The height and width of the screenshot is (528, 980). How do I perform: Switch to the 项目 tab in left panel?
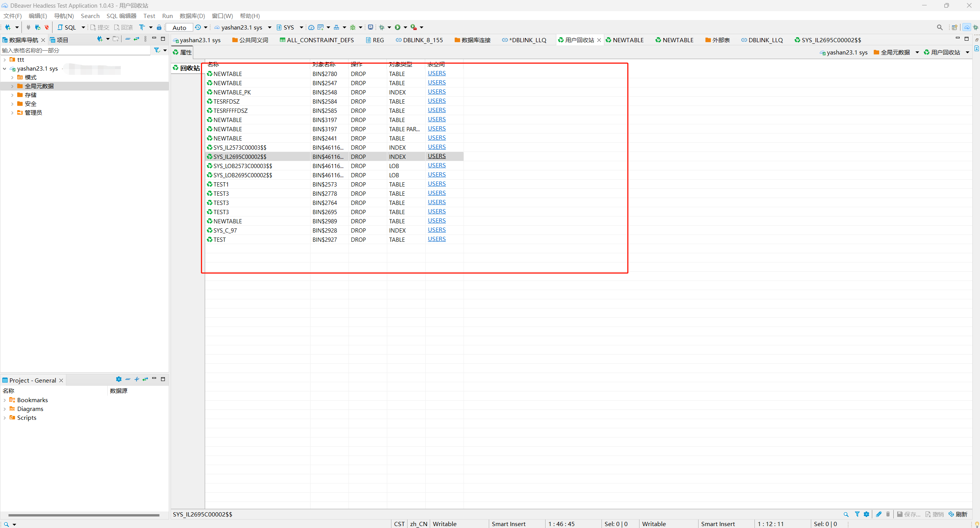click(59, 40)
